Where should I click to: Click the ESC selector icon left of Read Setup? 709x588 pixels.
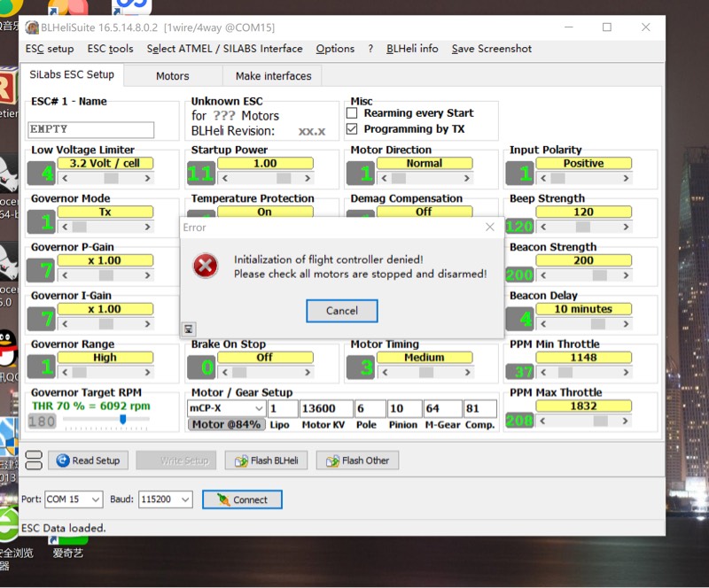coord(34,460)
